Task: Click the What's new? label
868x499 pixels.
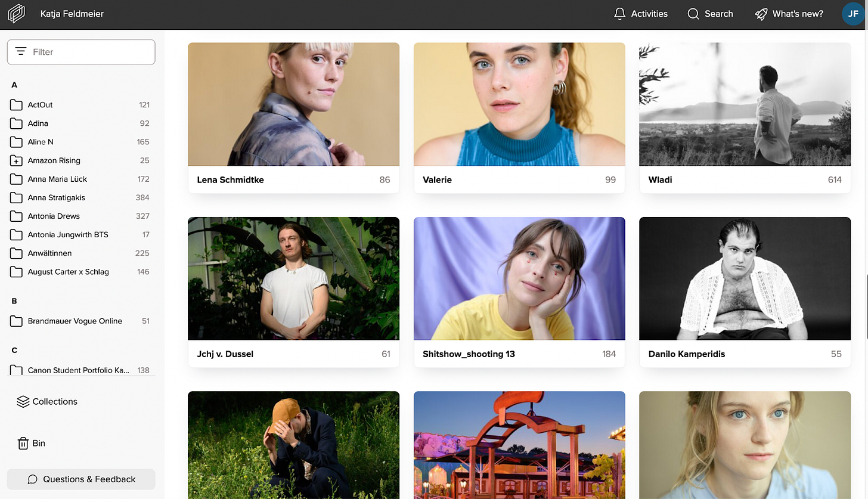Action: pyautogui.click(x=798, y=14)
